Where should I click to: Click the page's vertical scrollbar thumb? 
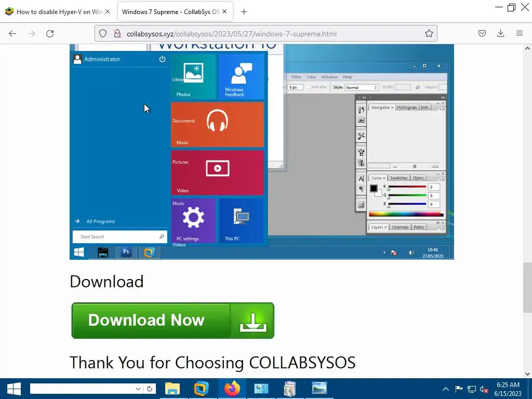[527, 287]
